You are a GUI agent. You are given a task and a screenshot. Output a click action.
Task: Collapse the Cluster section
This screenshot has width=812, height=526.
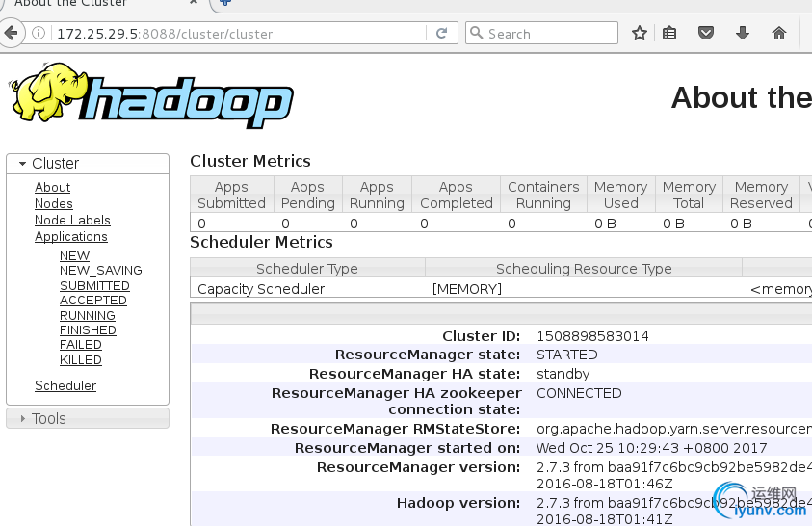[x=88, y=163]
